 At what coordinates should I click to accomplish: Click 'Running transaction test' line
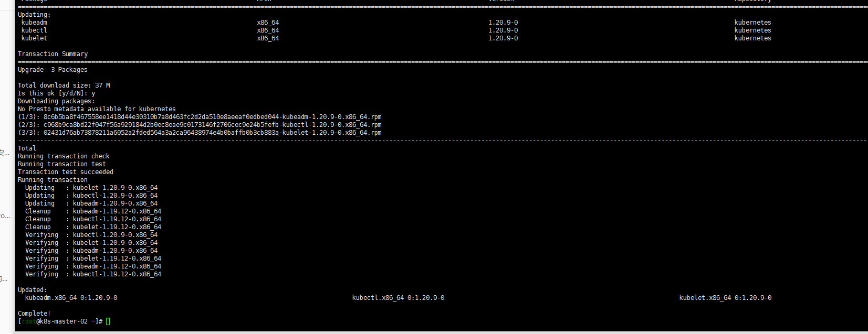click(61, 164)
